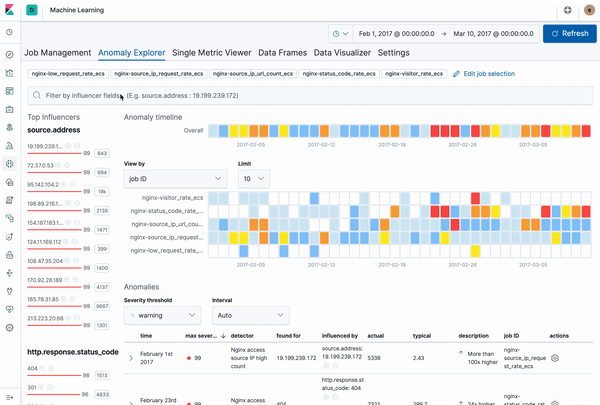
Task: Click the nginx-status_code_rate_ecs job badge
Action: (x=339, y=74)
